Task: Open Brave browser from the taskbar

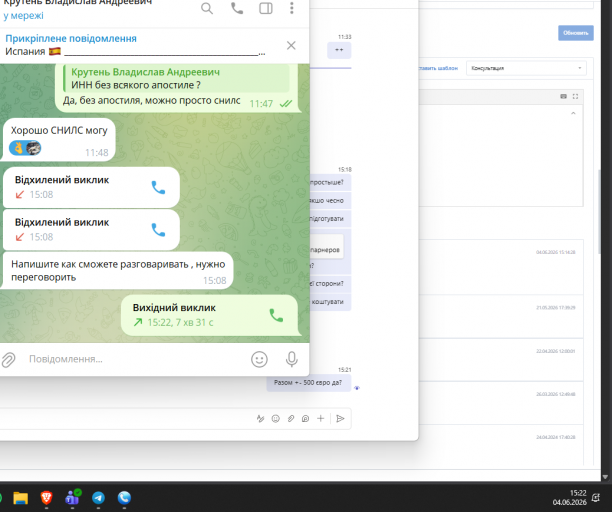Action: tap(46, 498)
